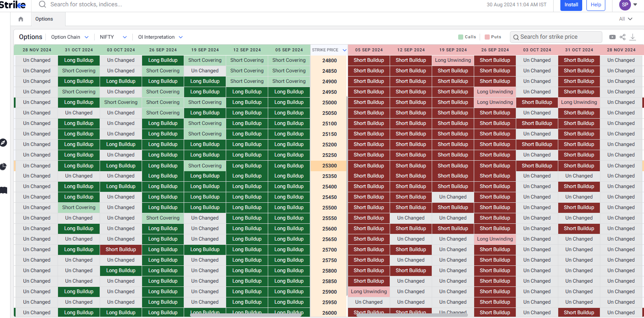Click the download icon in Options toolbar
This screenshot has height=318, width=644.
[x=633, y=37]
